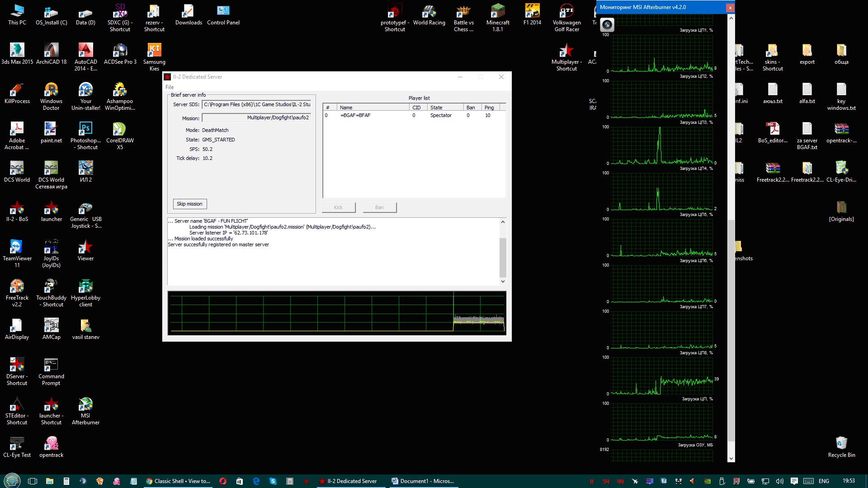Open TeamViewer 11 icon
The width and height of the screenshot is (868, 488).
pyautogui.click(x=17, y=253)
